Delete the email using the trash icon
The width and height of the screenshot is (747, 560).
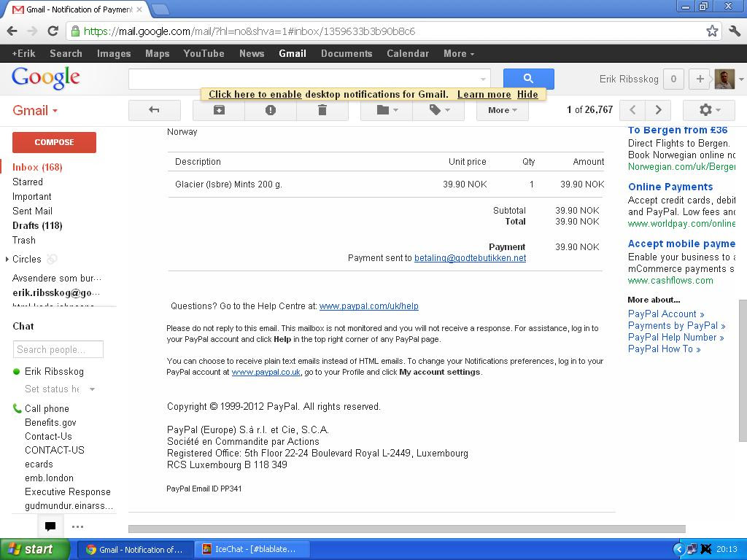click(322, 110)
